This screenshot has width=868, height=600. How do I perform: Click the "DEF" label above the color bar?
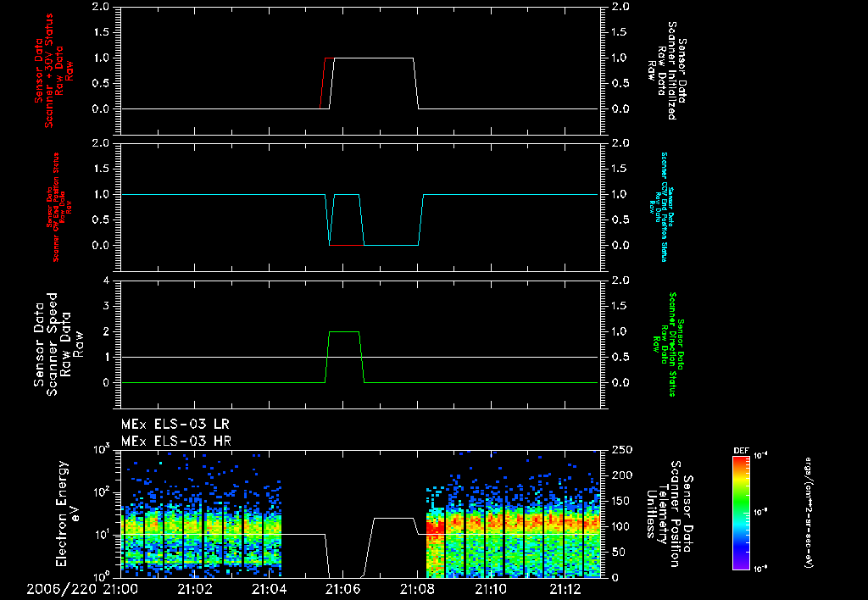(x=741, y=451)
